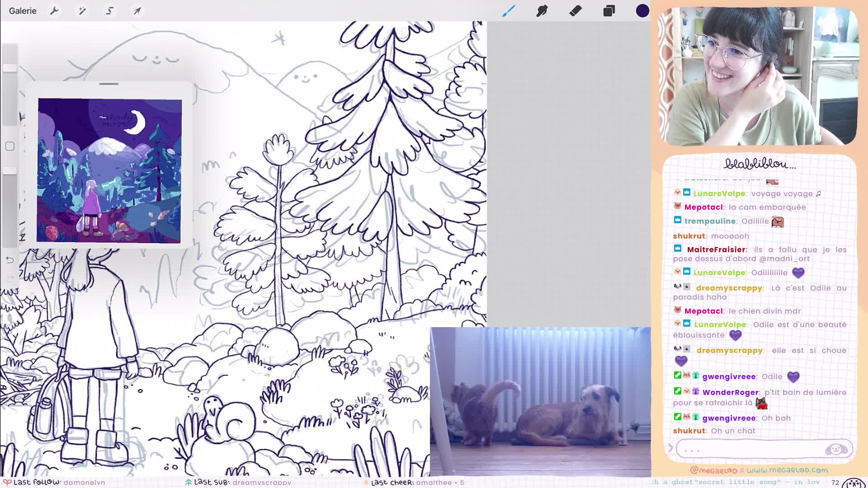This screenshot has height=488, width=868.
Task: Tap the undo arrow in the sidebar
Action: pos(9,260)
